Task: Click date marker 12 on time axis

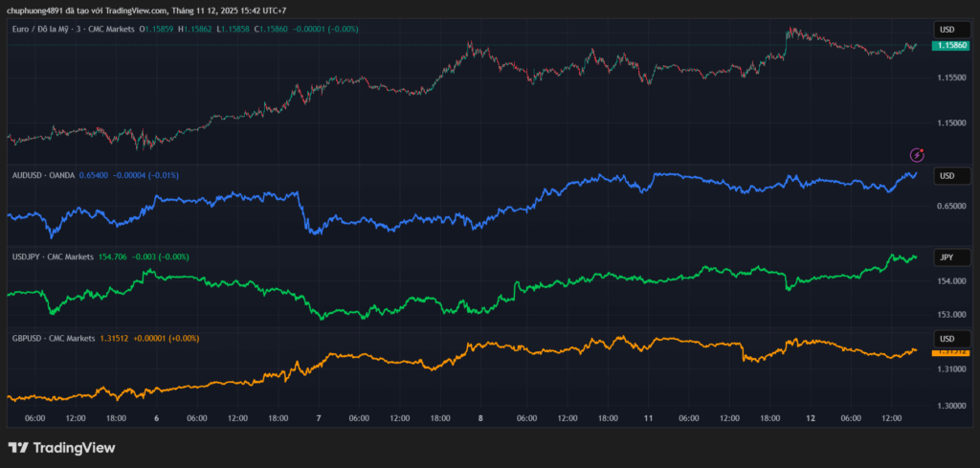Action: point(810,418)
